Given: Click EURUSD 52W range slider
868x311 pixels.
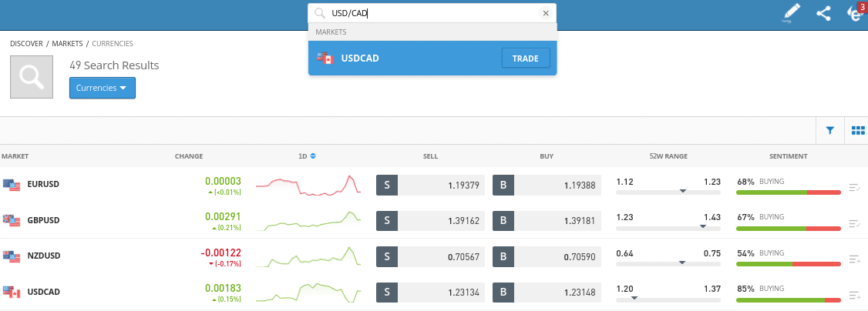Looking at the screenshot, I should [668, 192].
